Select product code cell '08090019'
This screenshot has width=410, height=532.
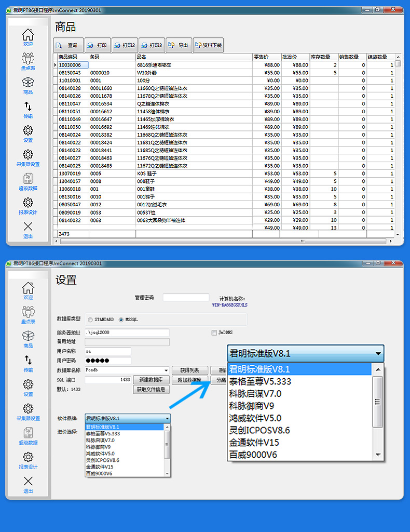[73, 212]
